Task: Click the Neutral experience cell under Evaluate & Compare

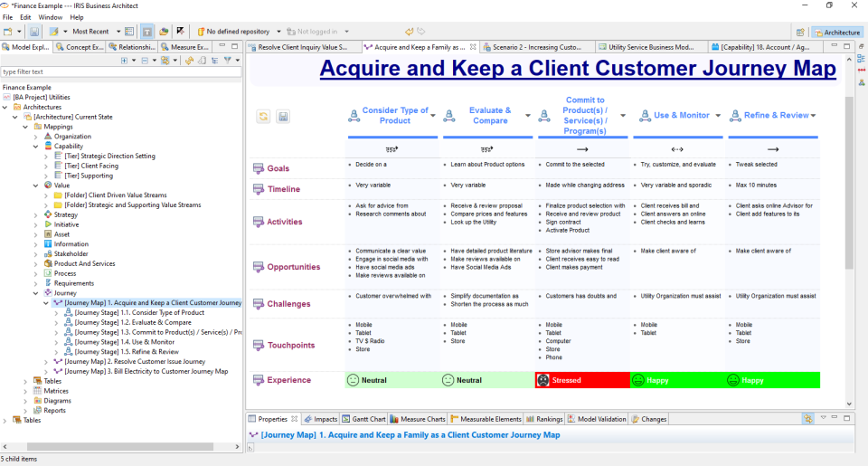Action: (x=487, y=380)
